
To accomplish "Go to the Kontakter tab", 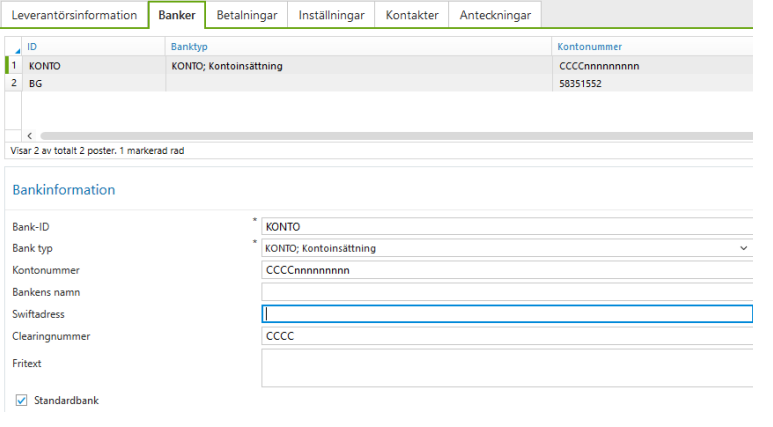I will [x=412, y=15].
